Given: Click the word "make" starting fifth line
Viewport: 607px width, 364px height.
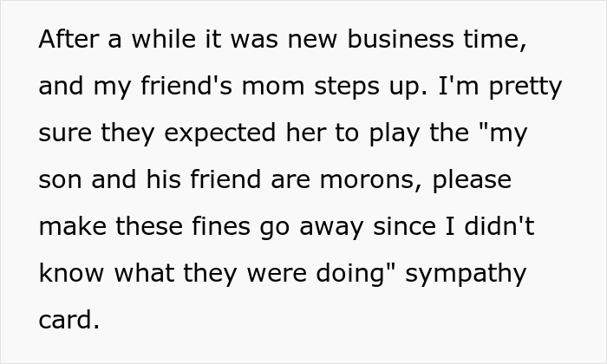Looking at the screenshot, I should coord(72,228).
